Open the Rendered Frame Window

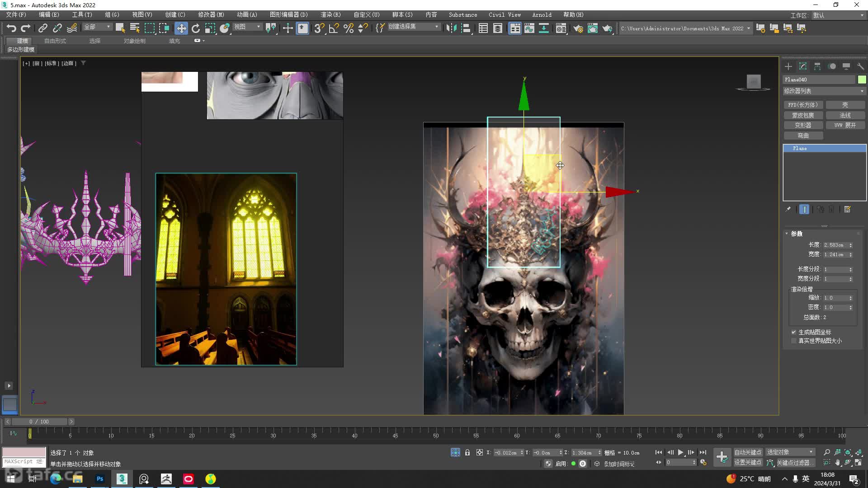click(x=593, y=28)
